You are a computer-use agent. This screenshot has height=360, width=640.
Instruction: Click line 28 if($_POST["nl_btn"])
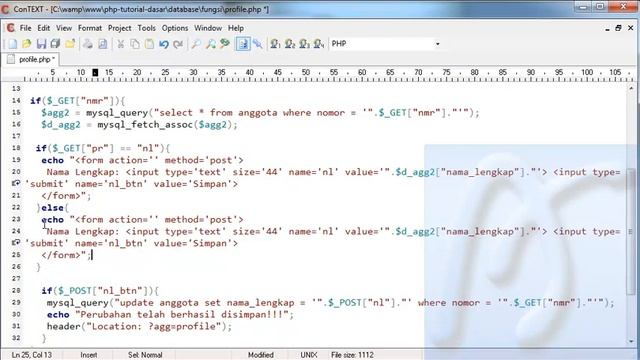(x=100, y=291)
